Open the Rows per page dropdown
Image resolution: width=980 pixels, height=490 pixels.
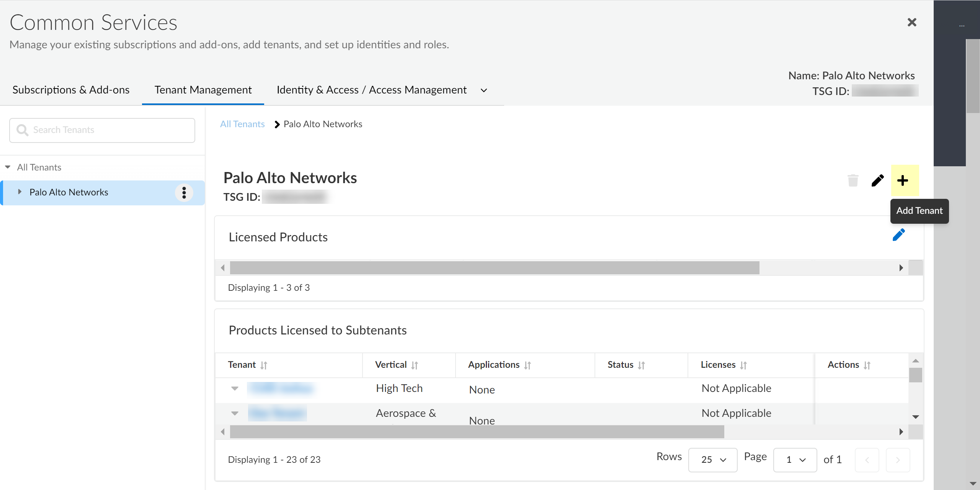click(x=712, y=460)
